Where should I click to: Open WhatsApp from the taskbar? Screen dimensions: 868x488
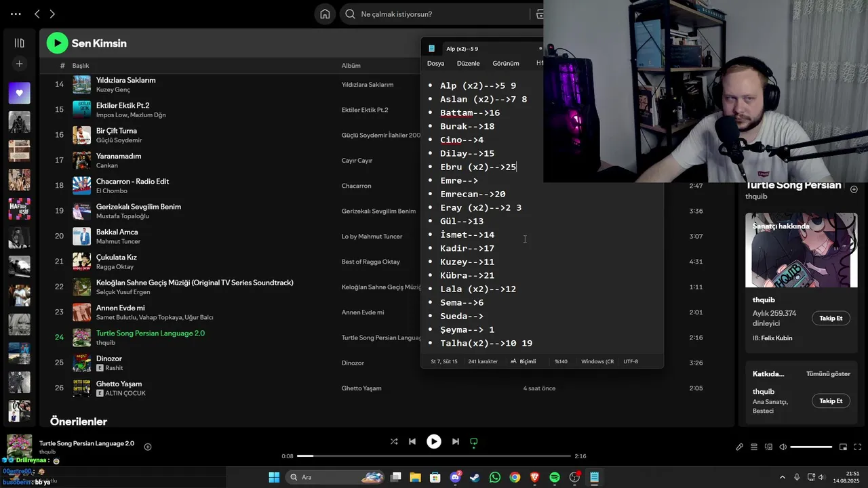(495, 477)
